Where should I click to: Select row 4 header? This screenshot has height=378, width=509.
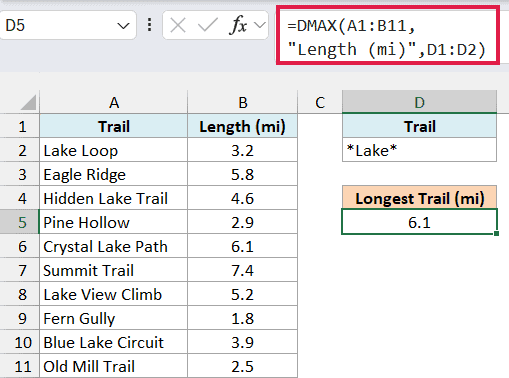tap(20, 198)
